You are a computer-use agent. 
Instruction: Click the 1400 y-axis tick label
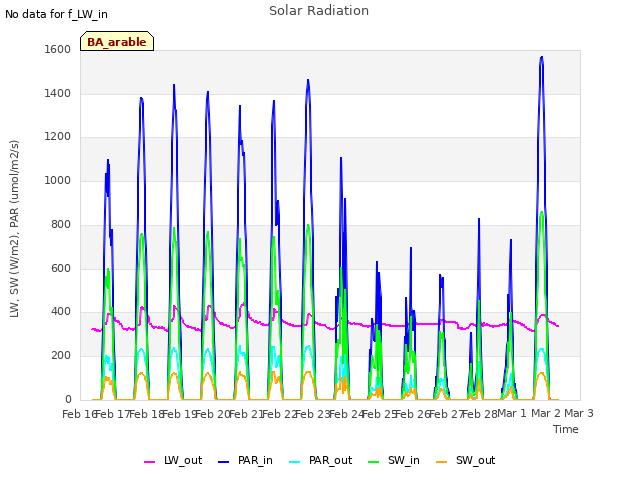(x=58, y=93)
